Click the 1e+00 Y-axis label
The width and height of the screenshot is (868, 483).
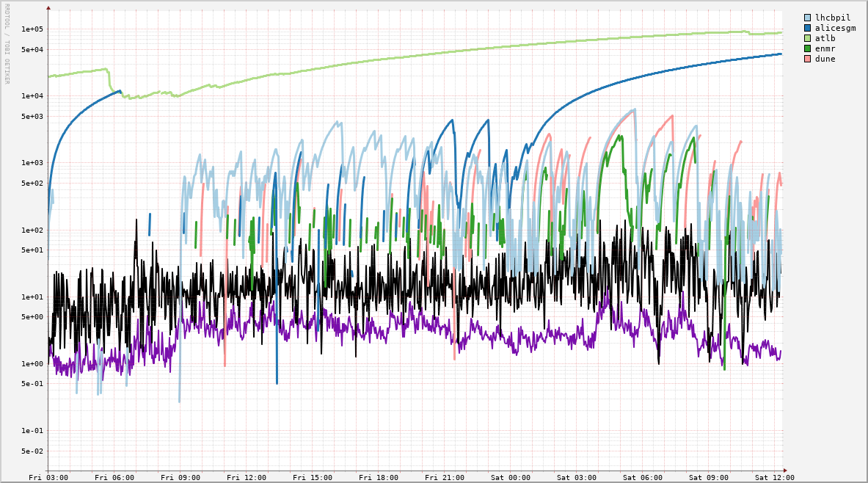click(33, 364)
